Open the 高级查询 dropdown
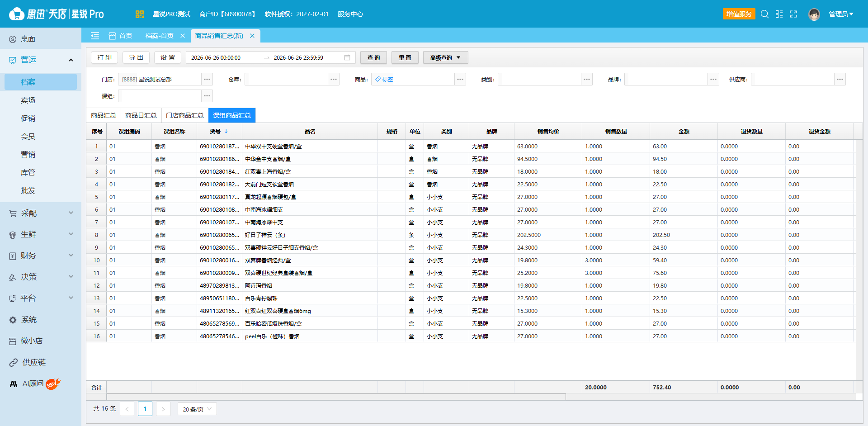 click(x=445, y=57)
